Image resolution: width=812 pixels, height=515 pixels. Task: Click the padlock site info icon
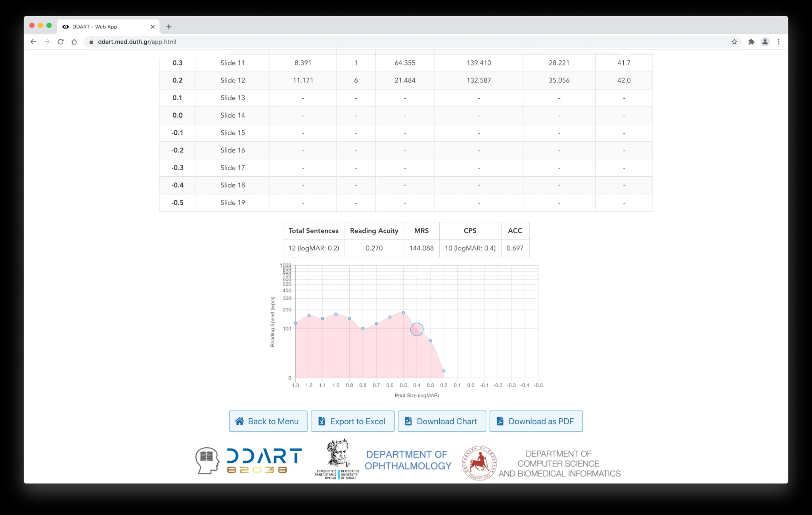tap(91, 42)
